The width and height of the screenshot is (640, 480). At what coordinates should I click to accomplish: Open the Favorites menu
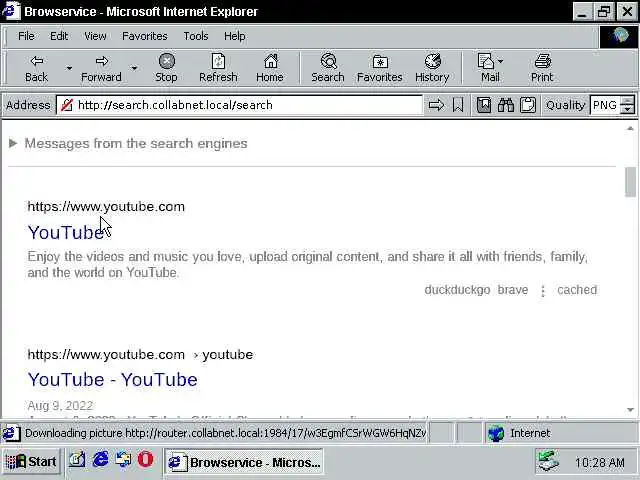(144, 36)
